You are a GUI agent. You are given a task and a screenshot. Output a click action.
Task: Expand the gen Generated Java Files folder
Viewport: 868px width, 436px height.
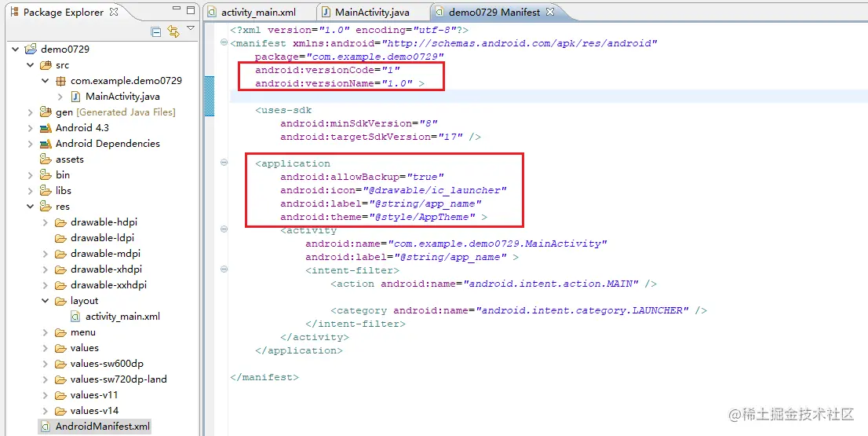click(x=31, y=112)
